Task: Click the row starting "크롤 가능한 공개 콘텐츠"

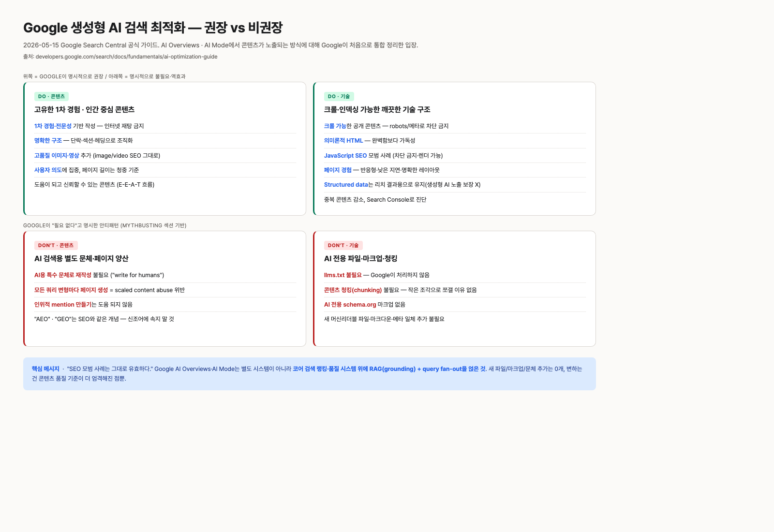Action: coord(455,126)
